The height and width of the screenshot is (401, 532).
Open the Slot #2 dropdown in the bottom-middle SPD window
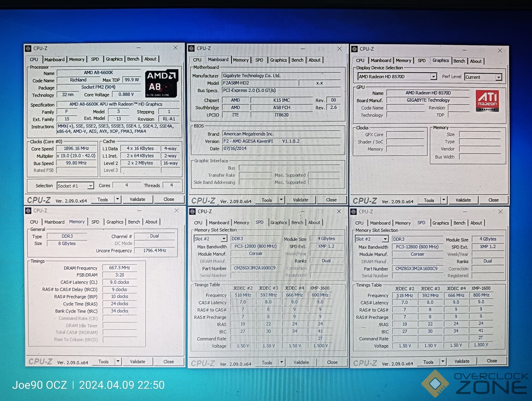point(224,239)
